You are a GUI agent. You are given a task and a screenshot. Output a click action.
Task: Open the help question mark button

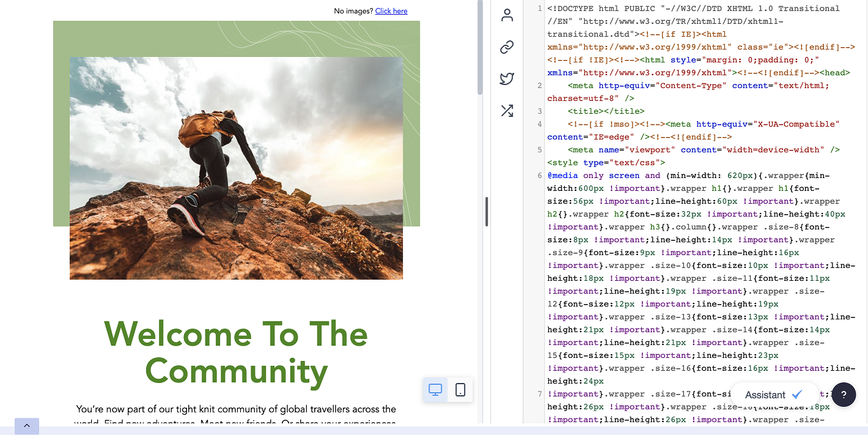(x=844, y=395)
